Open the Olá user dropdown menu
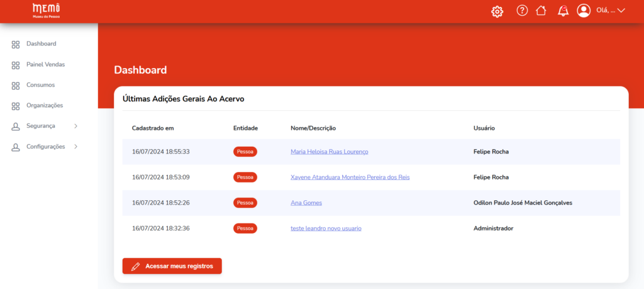Viewport: 644px width, 289px height. click(x=611, y=11)
